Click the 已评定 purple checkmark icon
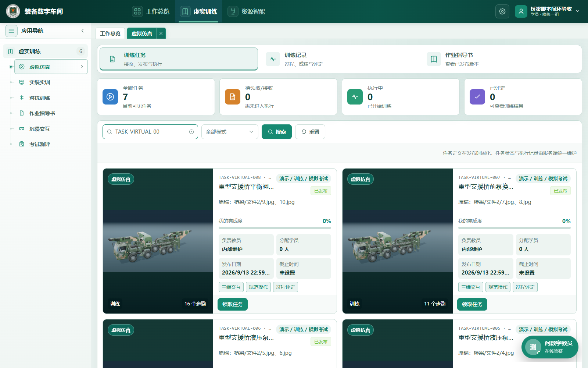Viewport: 588px width, 368px height. (477, 97)
